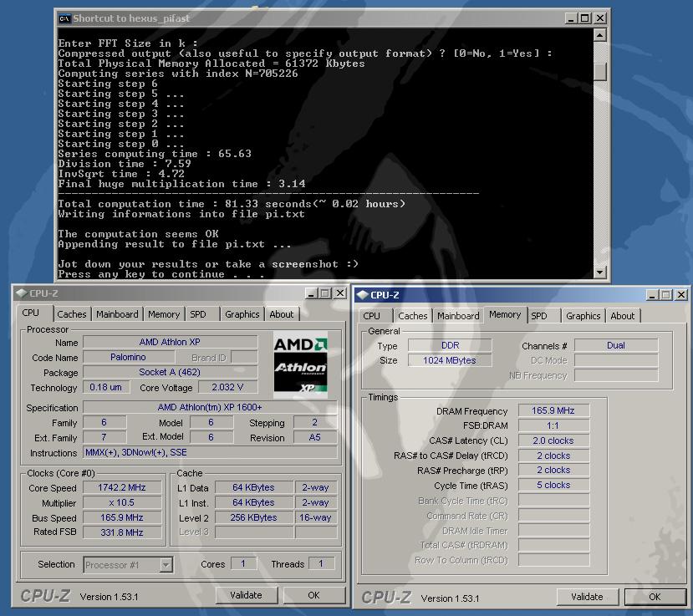This screenshot has width=693, height=616.
Task: Click Validate button in left CPU-Z window
Action: click(246, 595)
